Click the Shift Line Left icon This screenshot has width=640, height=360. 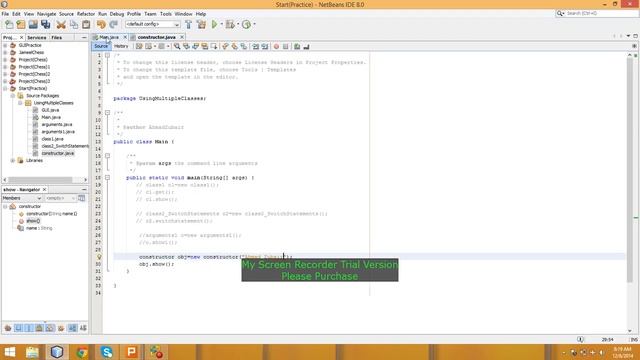click(x=256, y=47)
